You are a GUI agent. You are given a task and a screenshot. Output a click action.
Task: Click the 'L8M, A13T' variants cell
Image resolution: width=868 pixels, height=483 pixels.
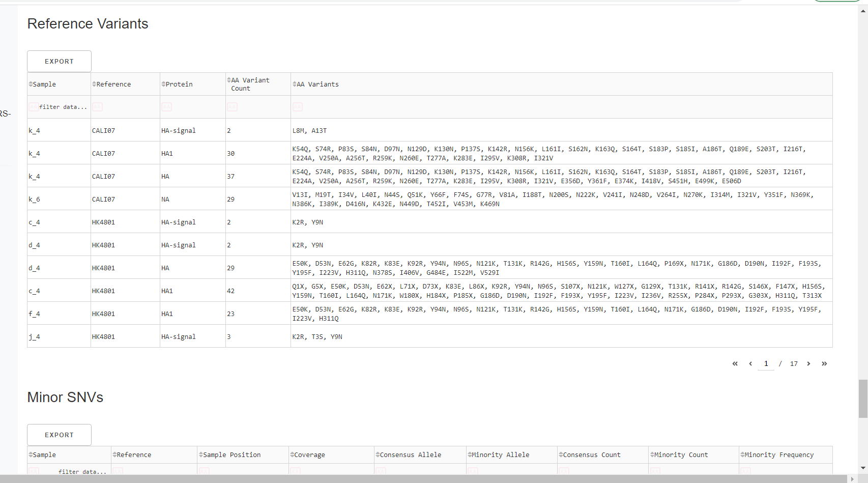[x=562, y=130]
